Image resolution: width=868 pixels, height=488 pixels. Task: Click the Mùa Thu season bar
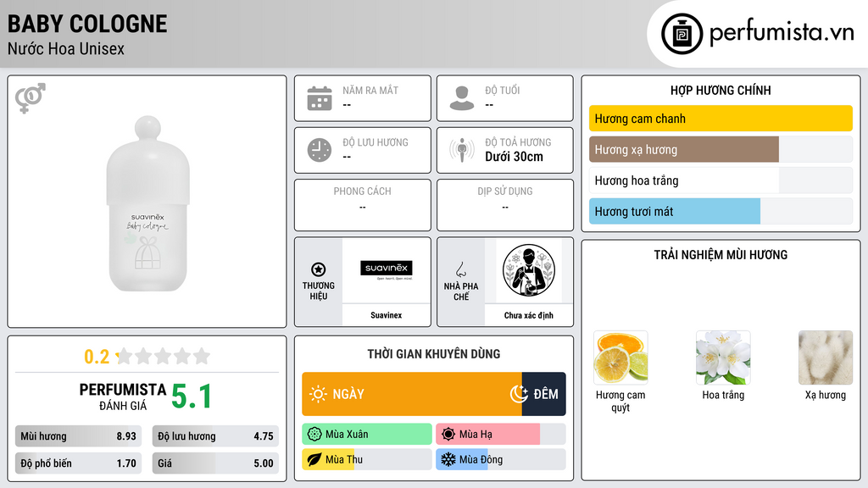pos(367,459)
